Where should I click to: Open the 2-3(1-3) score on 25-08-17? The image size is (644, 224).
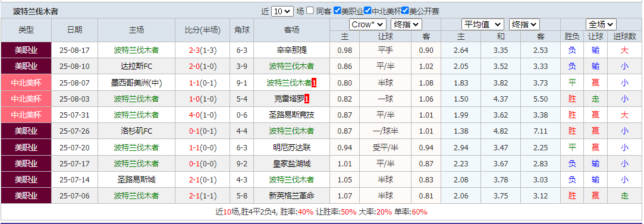point(203,51)
